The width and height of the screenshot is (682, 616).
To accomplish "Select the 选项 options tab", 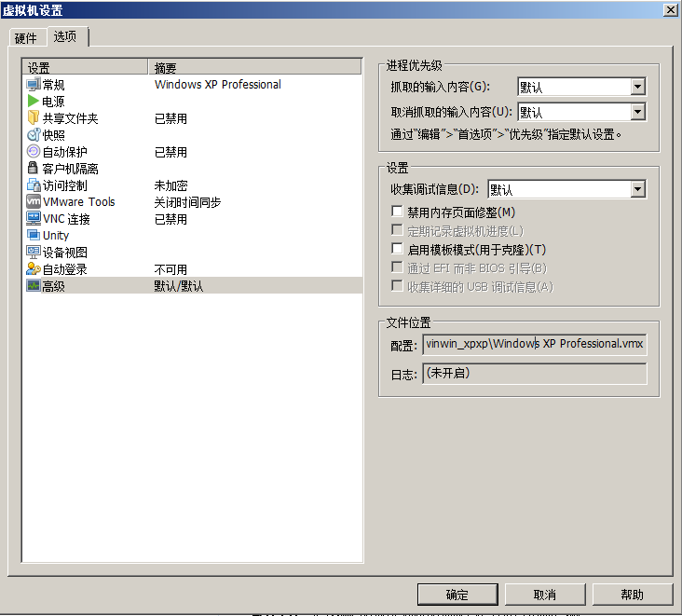I will pyautogui.click(x=65, y=36).
